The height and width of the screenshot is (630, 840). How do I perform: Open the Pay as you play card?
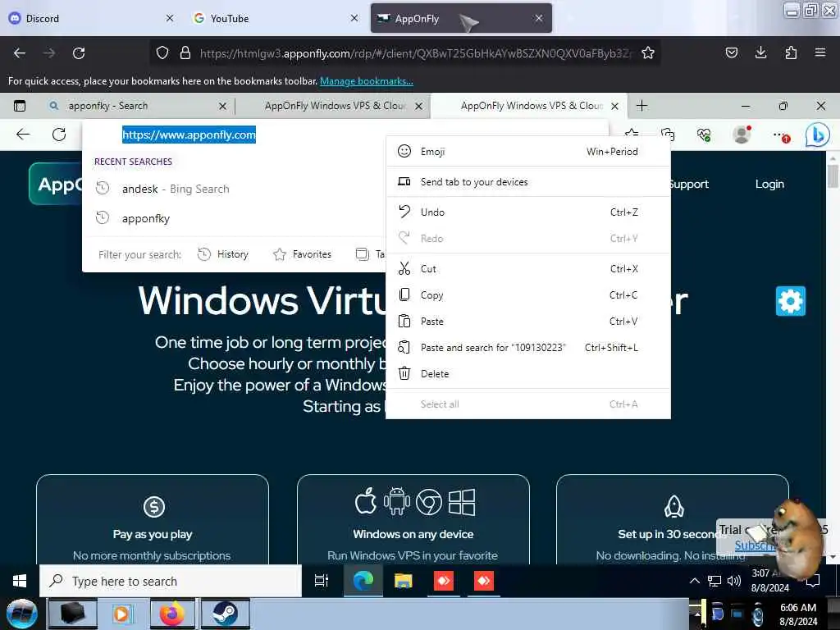tap(153, 519)
